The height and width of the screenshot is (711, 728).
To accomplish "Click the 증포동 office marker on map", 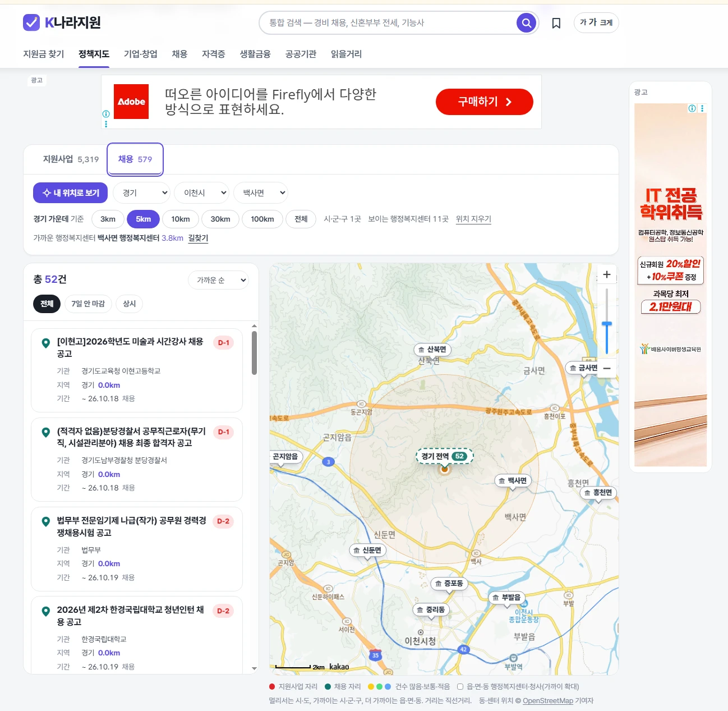I will pyautogui.click(x=449, y=584).
